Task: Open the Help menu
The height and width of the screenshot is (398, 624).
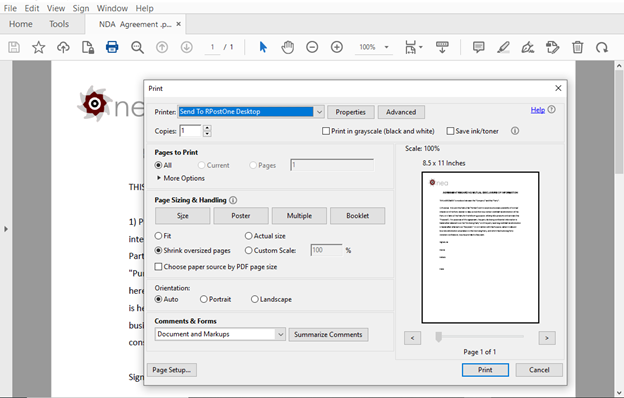Action: pos(144,8)
